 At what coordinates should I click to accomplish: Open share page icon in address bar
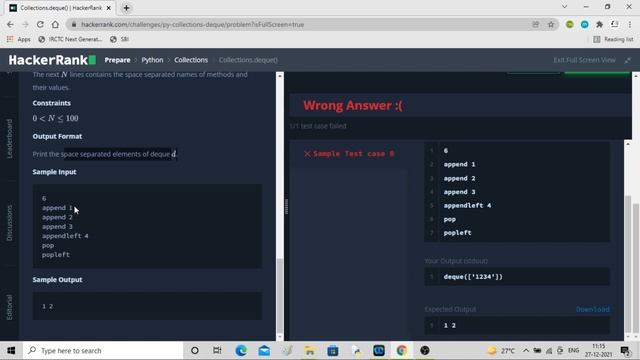click(536, 24)
